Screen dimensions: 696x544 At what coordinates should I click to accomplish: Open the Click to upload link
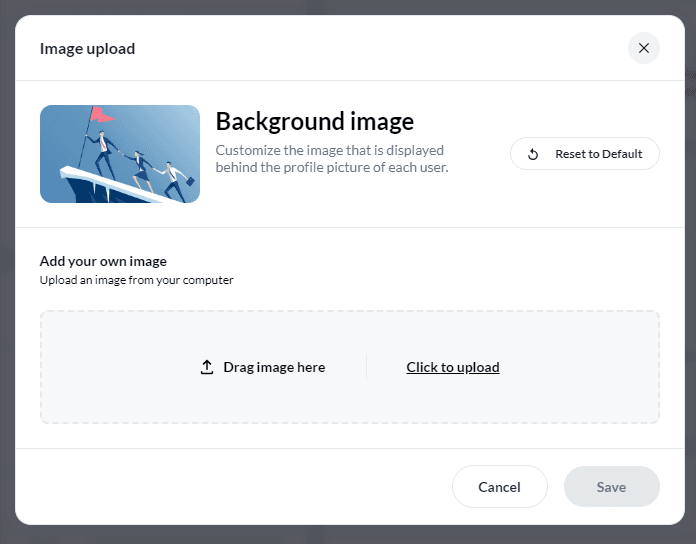(453, 367)
